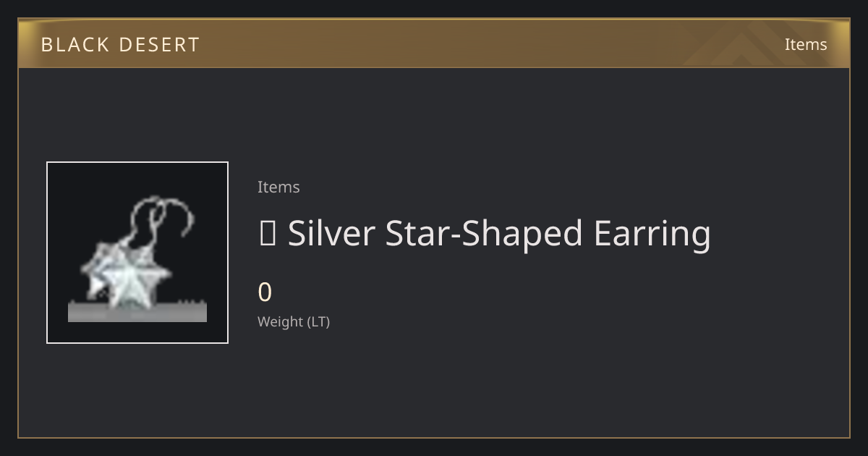This screenshot has width=868, height=456.
Task: Select the weight value 0
Action: pos(265,292)
